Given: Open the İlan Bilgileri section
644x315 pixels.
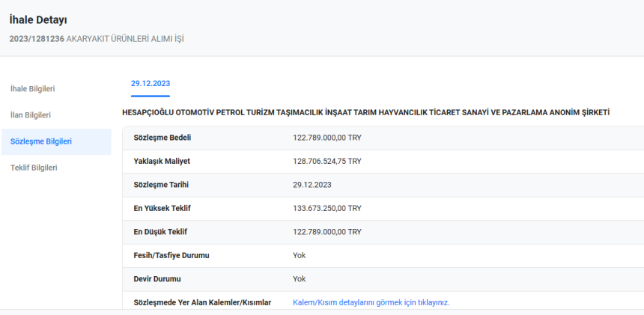Looking at the screenshot, I should coord(31,115).
